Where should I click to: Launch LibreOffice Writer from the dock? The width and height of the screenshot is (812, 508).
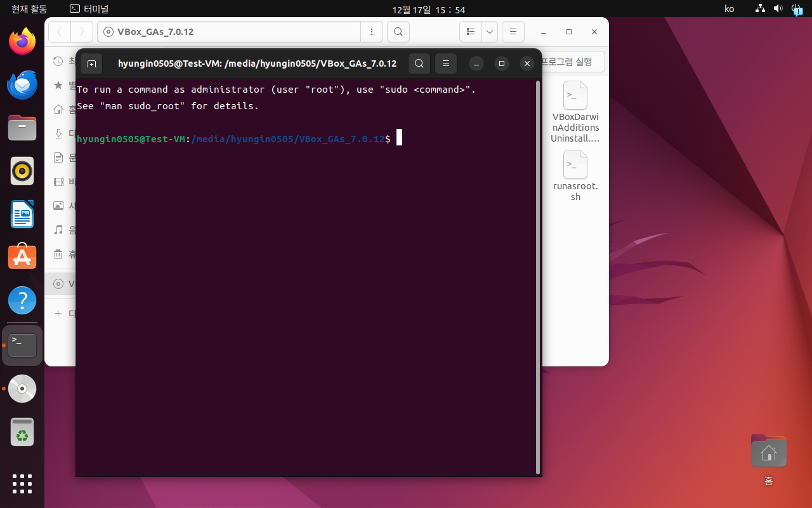pos(22,214)
